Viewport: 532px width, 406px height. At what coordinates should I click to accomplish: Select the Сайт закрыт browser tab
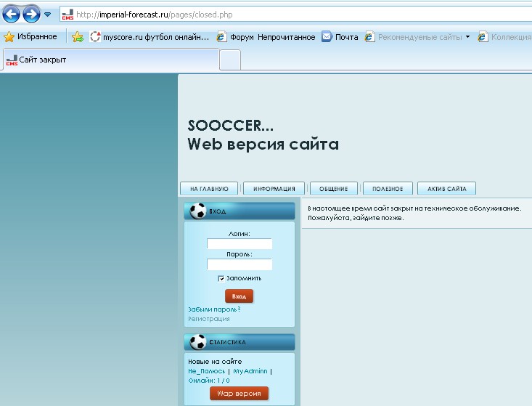(x=109, y=60)
